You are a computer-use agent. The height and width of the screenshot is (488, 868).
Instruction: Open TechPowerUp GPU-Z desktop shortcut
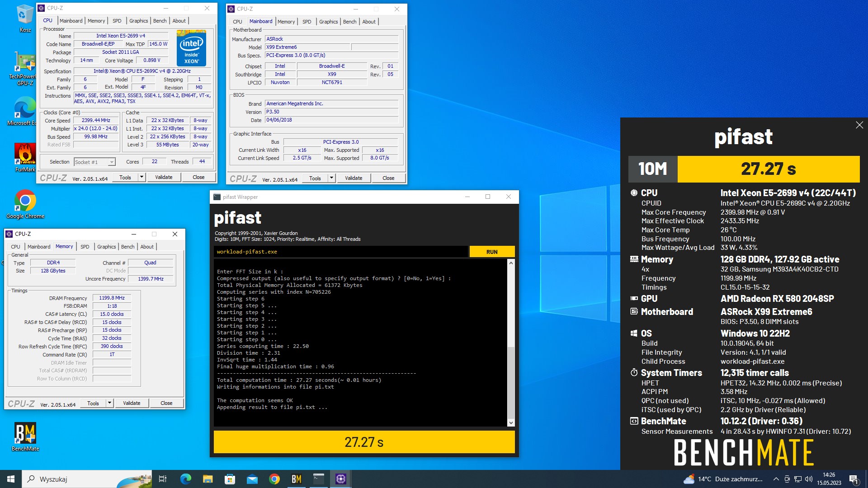(25, 69)
